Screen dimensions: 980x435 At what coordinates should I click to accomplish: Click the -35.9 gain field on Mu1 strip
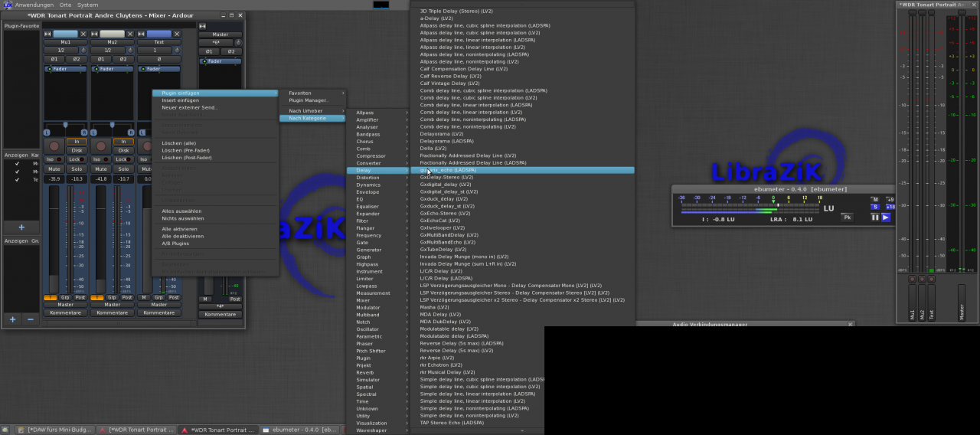point(54,178)
